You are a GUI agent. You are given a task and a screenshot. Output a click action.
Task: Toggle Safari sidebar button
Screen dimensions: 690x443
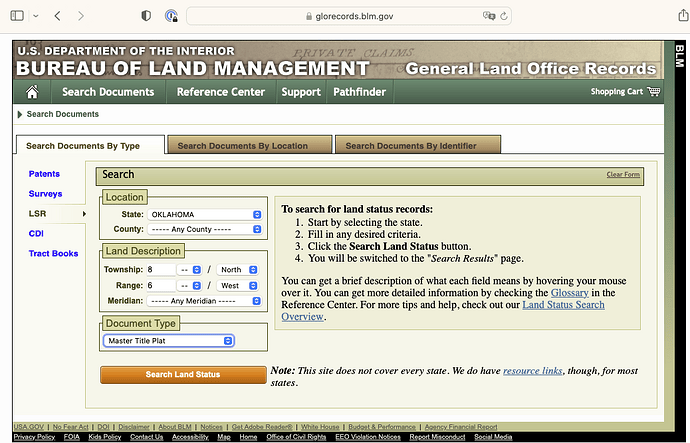point(17,16)
